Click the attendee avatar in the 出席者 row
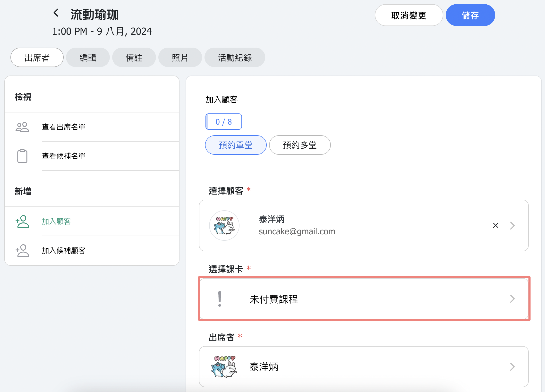The image size is (546, 392). coord(224,367)
